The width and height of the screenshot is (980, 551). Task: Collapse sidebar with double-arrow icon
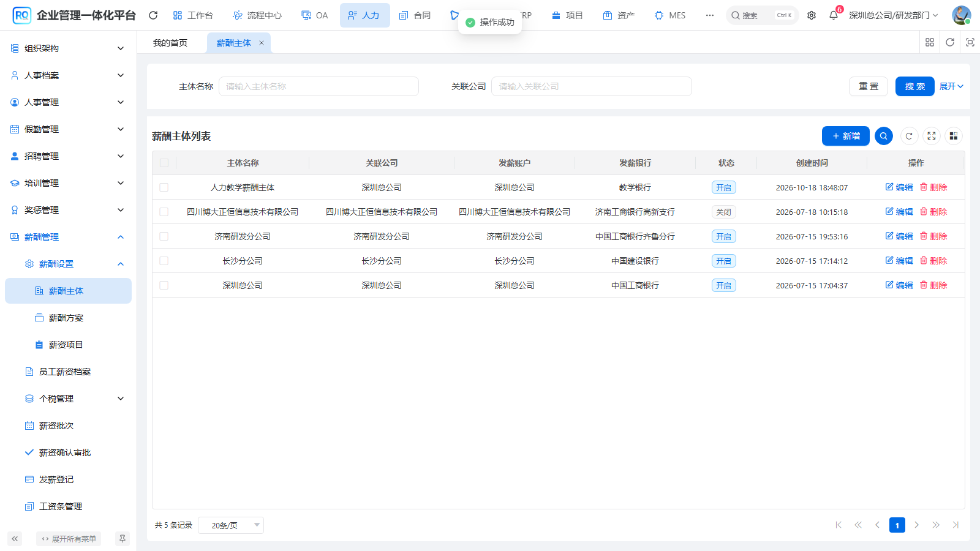[15, 539]
